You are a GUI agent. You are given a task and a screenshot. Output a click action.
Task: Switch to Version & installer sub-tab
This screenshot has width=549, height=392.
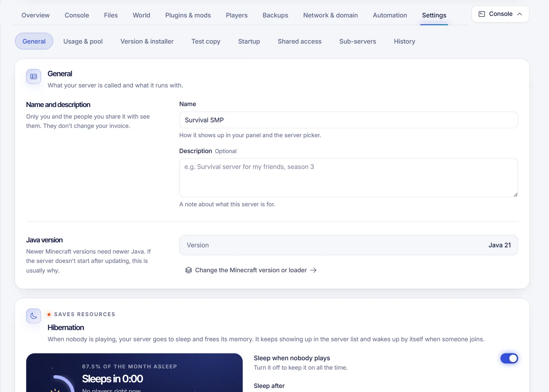(147, 41)
